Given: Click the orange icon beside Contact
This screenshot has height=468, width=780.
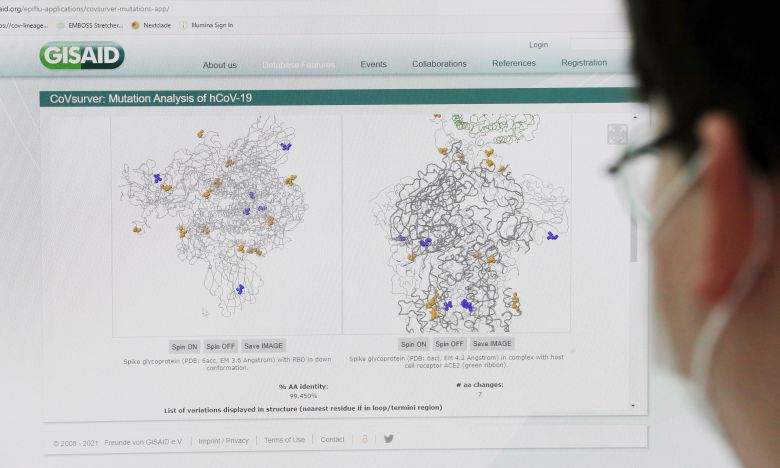Looking at the screenshot, I should click(365, 438).
